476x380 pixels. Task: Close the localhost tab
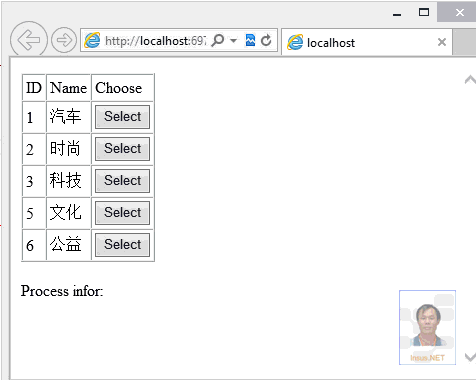click(442, 42)
